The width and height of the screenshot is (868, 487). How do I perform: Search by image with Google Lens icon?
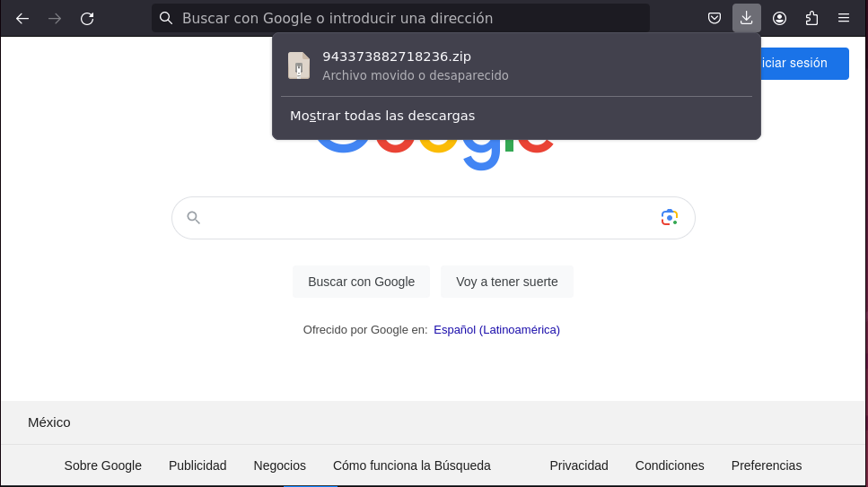[x=669, y=217]
